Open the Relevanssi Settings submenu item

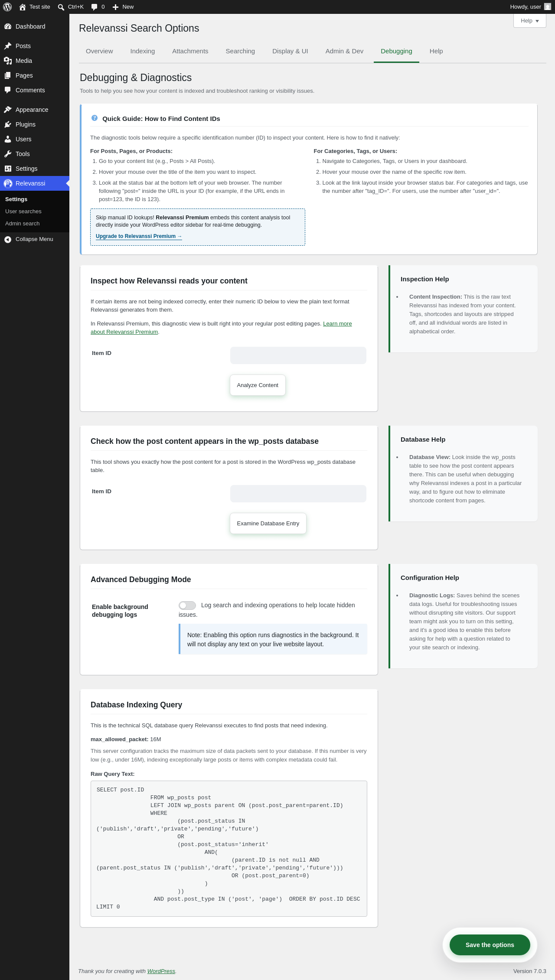coord(16,199)
